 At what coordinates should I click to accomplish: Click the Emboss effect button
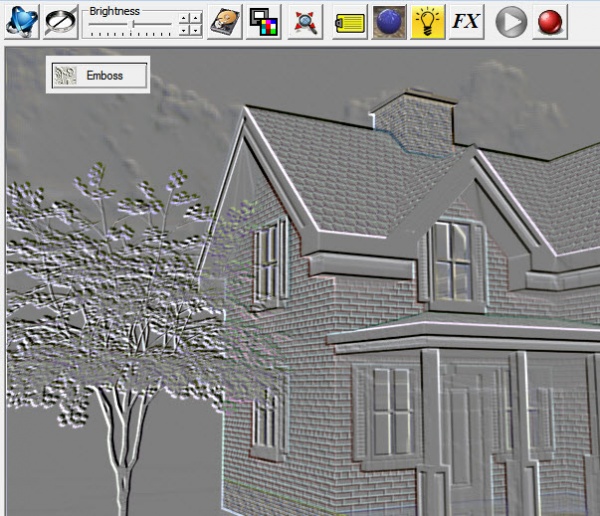[98, 75]
